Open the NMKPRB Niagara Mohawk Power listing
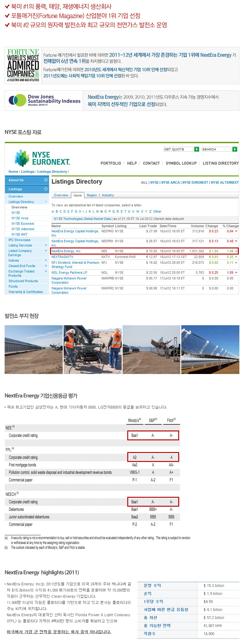Viewport: 244px width, 644px height. click(x=69, y=280)
